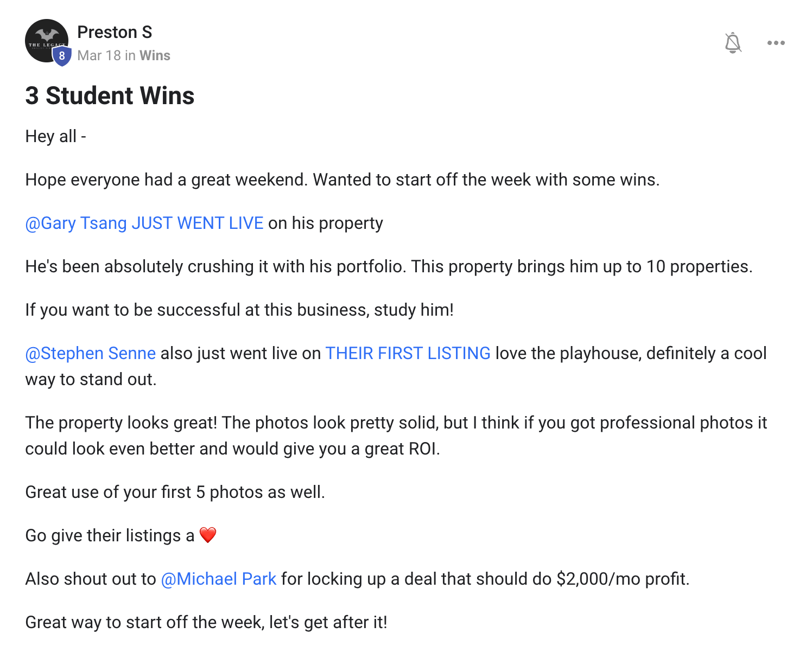Image resolution: width=812 pixels, height=646 pixels.
Task: Open the @Stephen Senne mention
Action: click(91, 353)
